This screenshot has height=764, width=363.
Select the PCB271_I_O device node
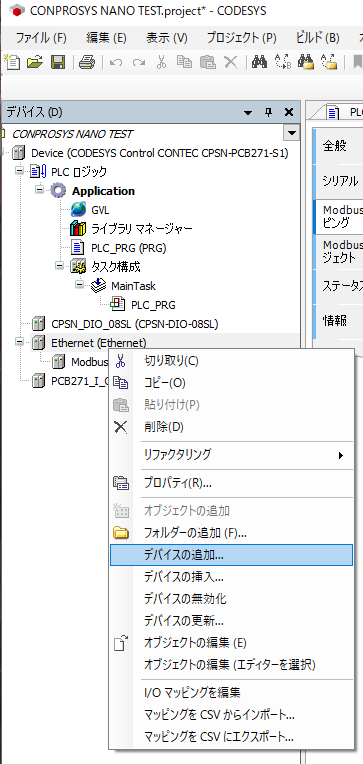79,381
